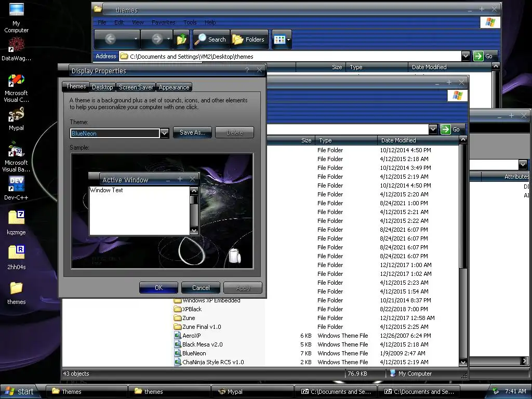Select BlueNeon theme file in list
Viewport: 532px width, 399px height.
coord(190,353)
